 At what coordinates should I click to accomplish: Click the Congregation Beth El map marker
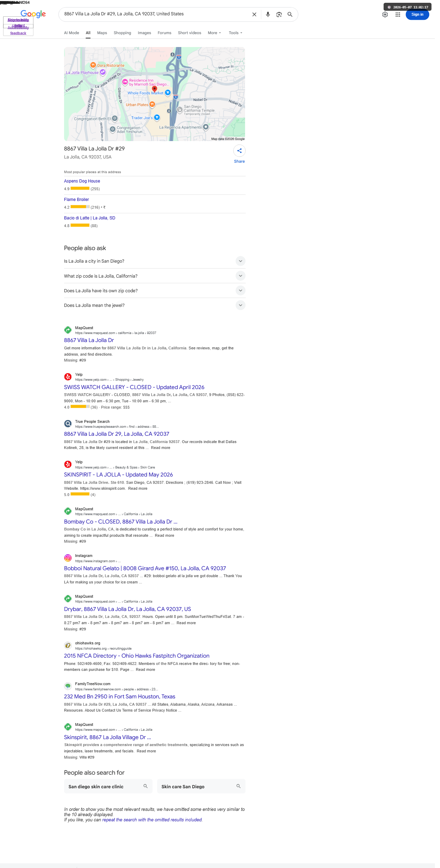pyautogui.click(x=115, y=118)
